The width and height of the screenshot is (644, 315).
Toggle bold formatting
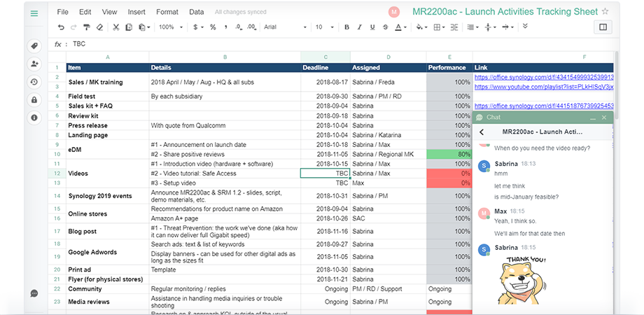[x=346, y=27]
